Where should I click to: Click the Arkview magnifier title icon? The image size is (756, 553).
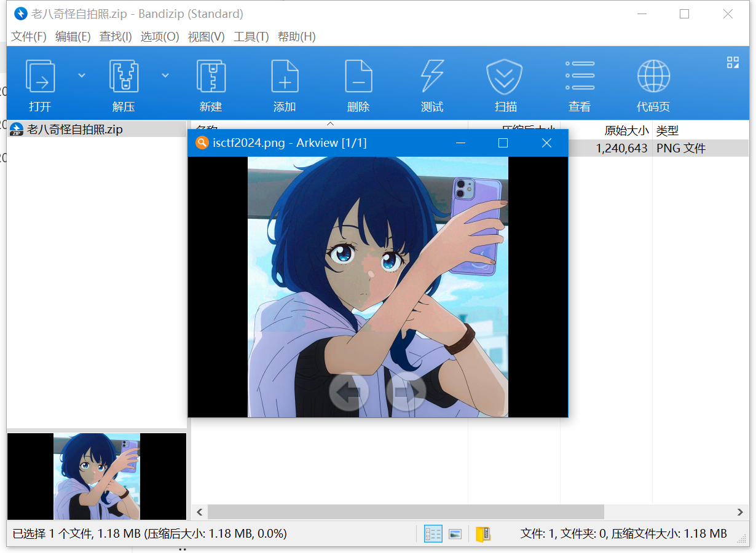click(x=202, y=143)
